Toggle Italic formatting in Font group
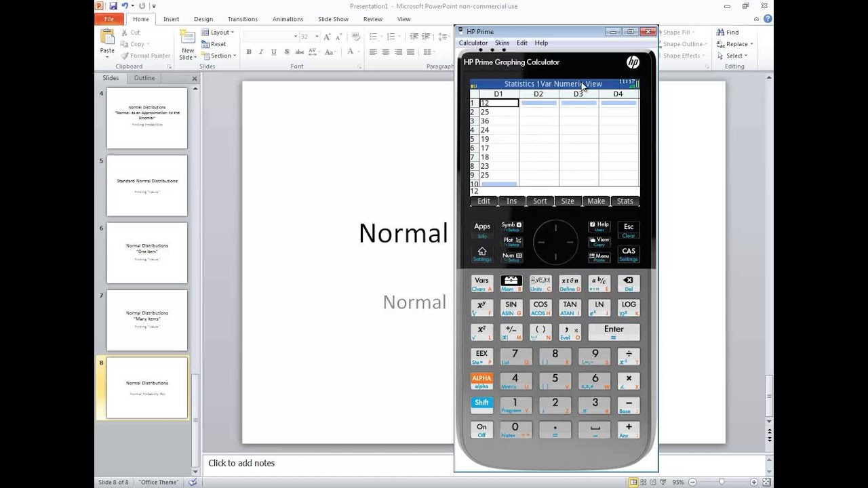The width and height of the screenshot is (868, 488). [261, 52]
